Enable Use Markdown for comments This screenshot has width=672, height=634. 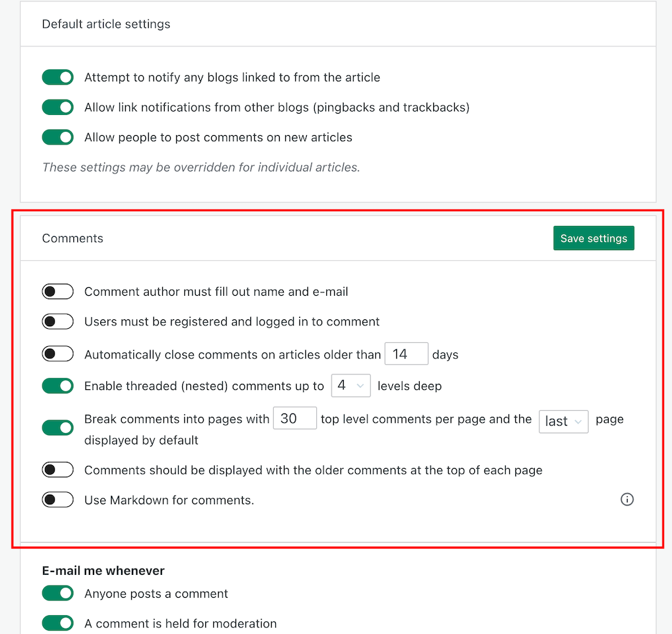tap(58, 500)
